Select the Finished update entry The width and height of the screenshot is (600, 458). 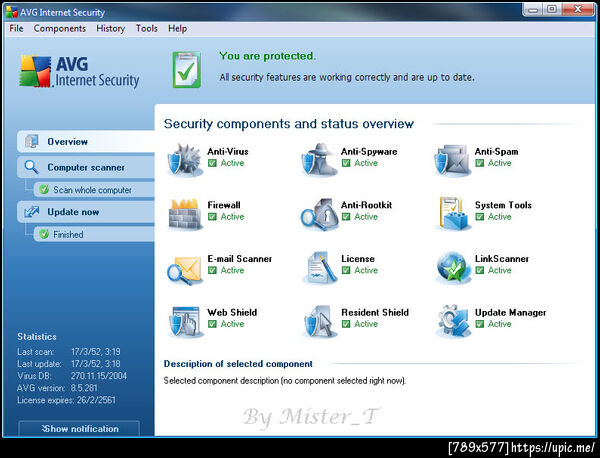[x=94, y=234]
